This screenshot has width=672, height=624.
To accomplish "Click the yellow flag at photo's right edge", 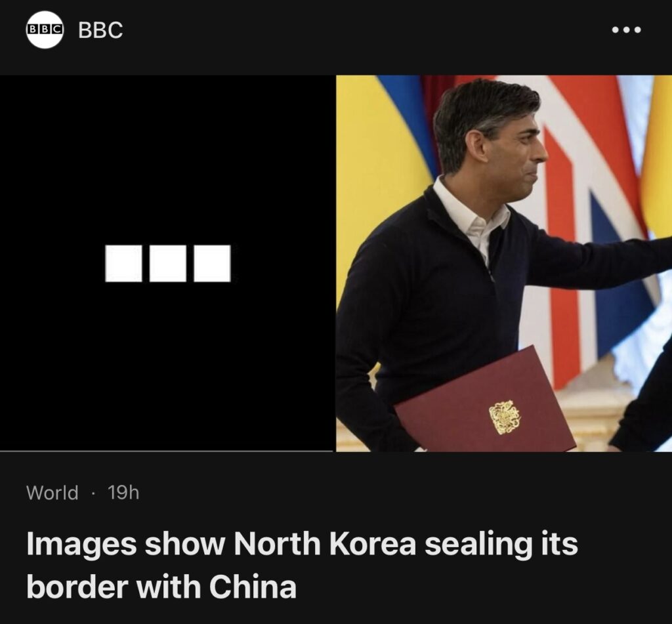I will point(658,154).
